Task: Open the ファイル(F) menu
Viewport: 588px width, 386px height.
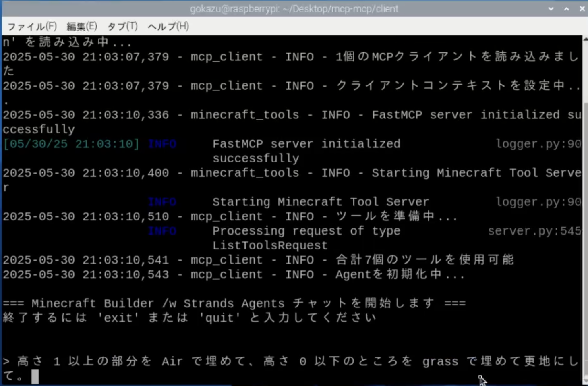Action: pyautogui.click(x=32, y=27)
